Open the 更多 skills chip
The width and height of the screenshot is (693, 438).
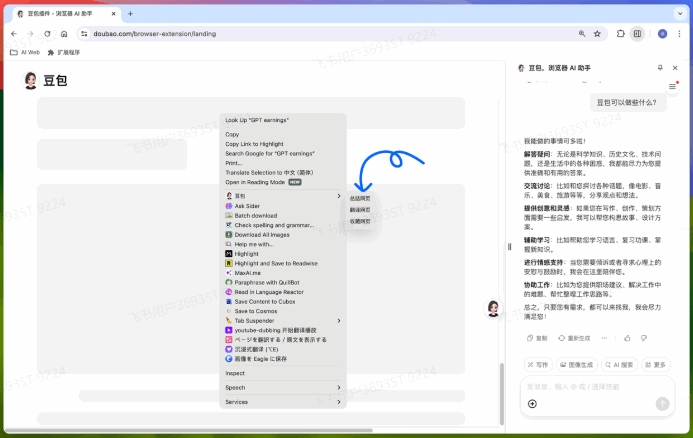(x=655, y=365)
